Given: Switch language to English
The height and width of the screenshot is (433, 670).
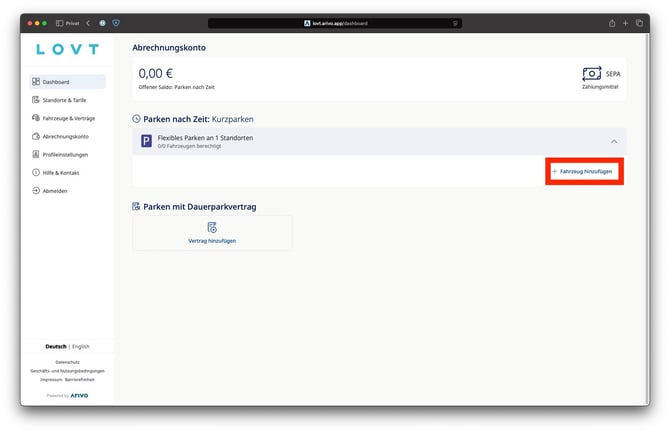Looking at the screenshot, I should click(81, 346).
